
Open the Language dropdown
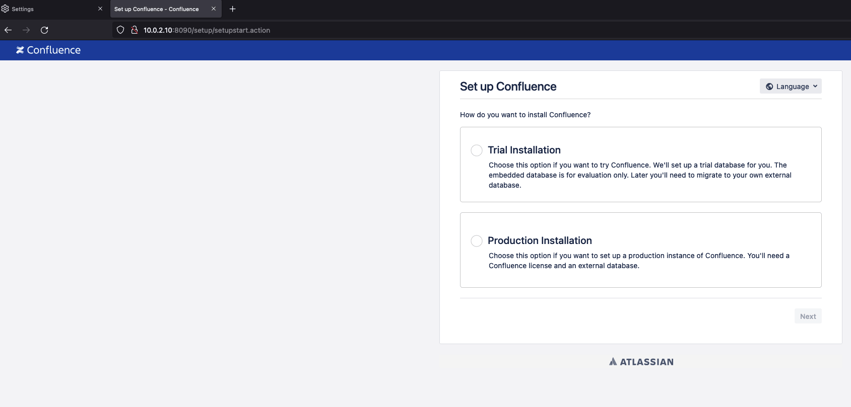[790, 86]
